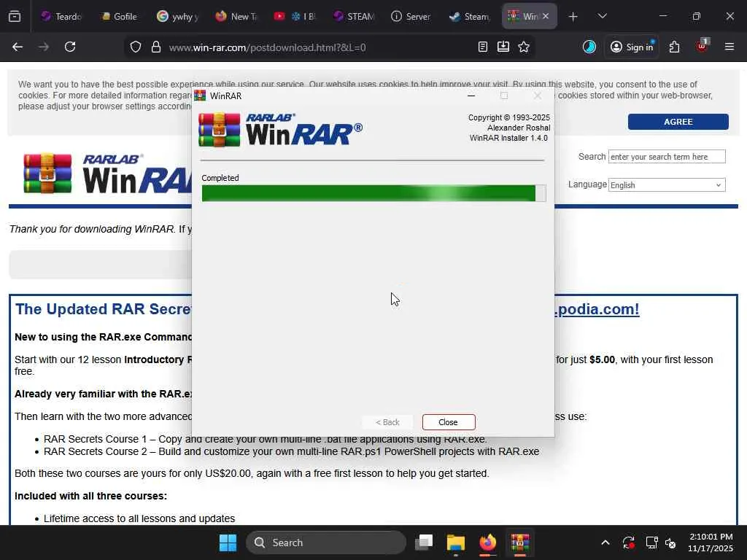Click the WinRAR logo on the web page
The width and height of the screenshot is (747, 560).
108,174
